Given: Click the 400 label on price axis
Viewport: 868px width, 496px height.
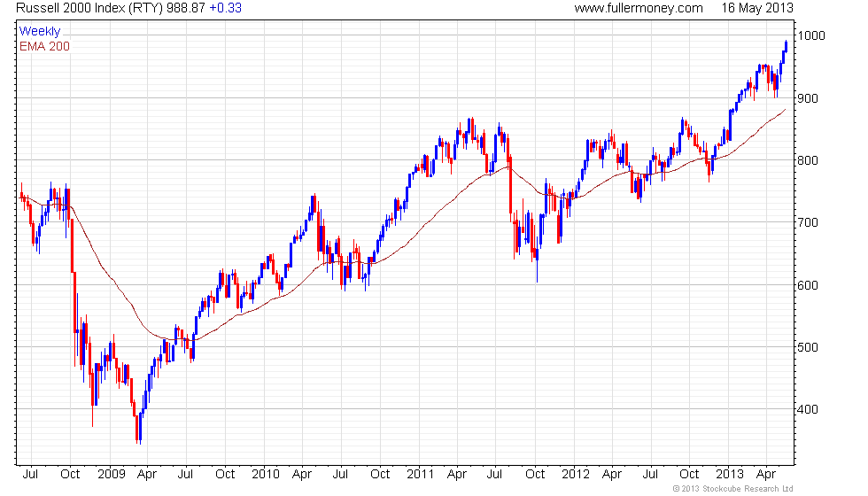Looking at the screenshot, I should (808, 409).
